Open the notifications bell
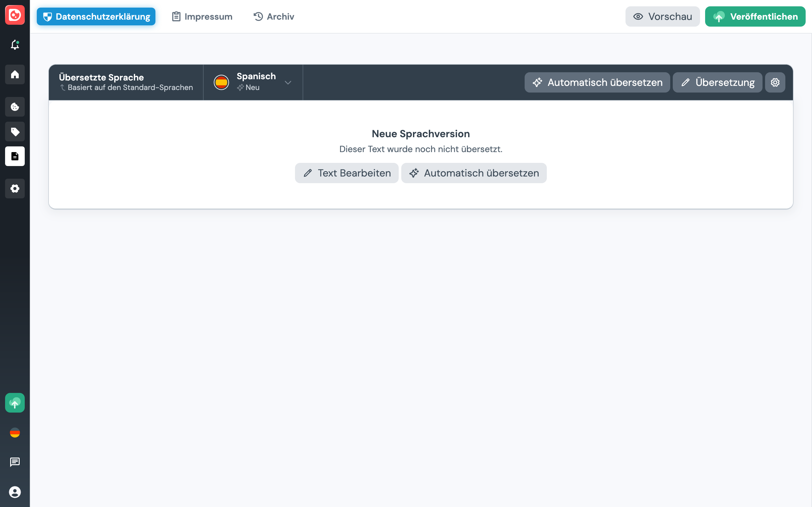This screenshot has height=507, width=812. (14, 45)
